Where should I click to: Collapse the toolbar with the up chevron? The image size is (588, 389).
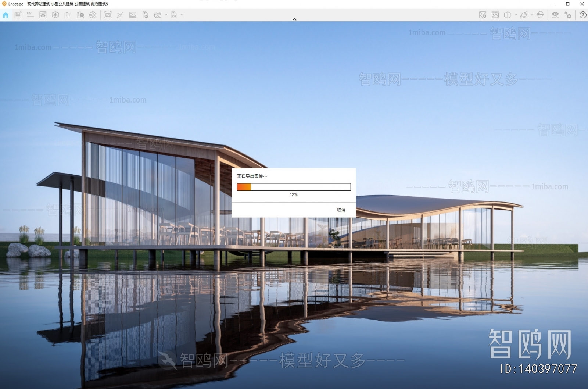click(294, 19)
